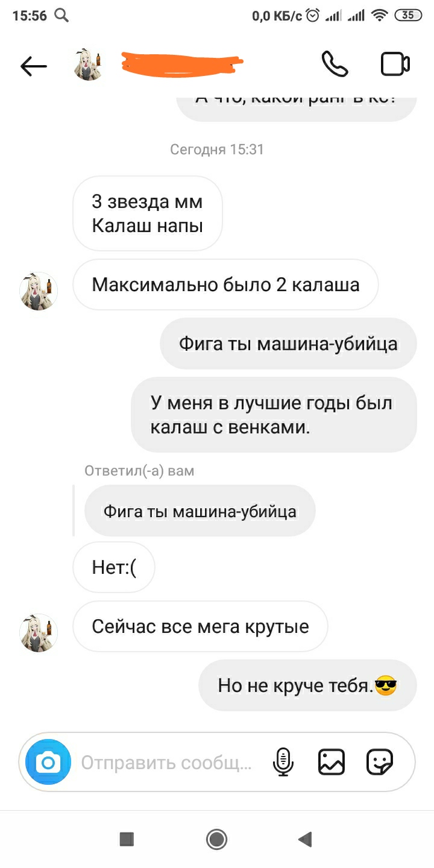This screenshot has width=434, height=868.
Task: Tap the search icon in status bar
Action: coord(61,16)
